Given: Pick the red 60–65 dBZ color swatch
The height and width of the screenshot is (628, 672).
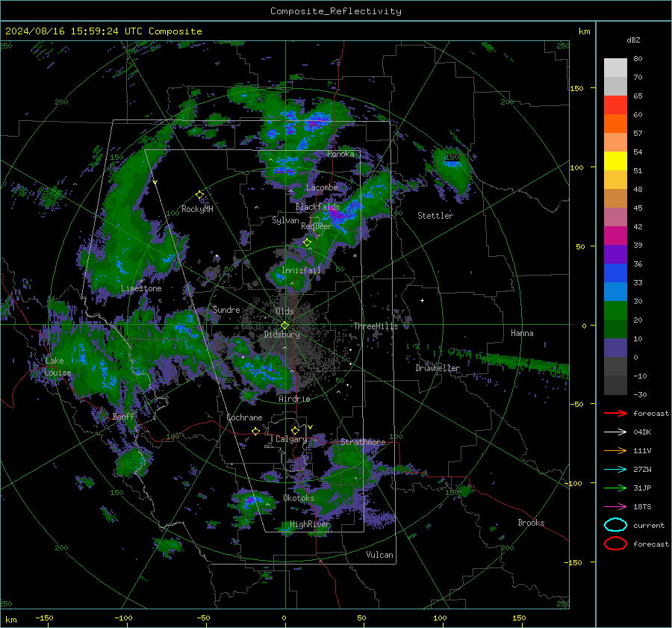Looking at the screenshot, I should click(615, 105).
